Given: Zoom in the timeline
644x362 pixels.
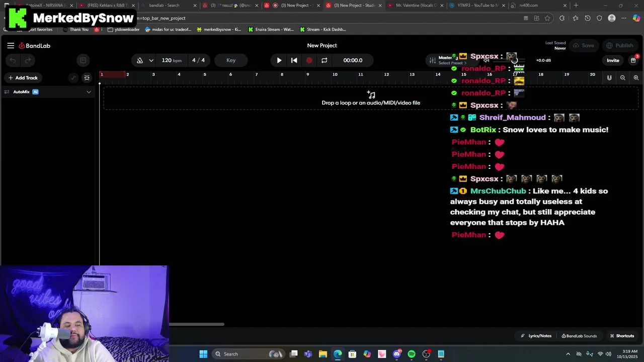Looking at the screenshot, I should point(636,78).
